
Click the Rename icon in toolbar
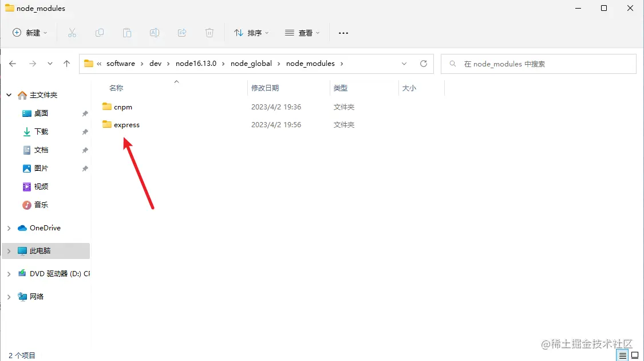155,33
